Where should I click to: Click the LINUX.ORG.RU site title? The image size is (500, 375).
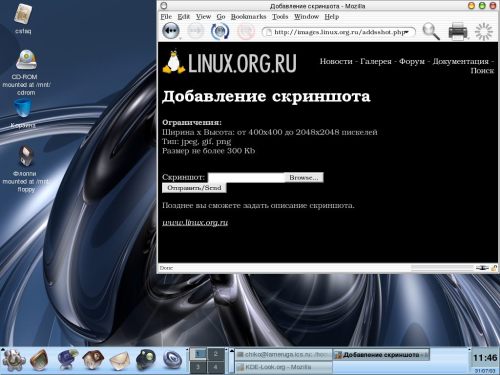pos(242,63)
